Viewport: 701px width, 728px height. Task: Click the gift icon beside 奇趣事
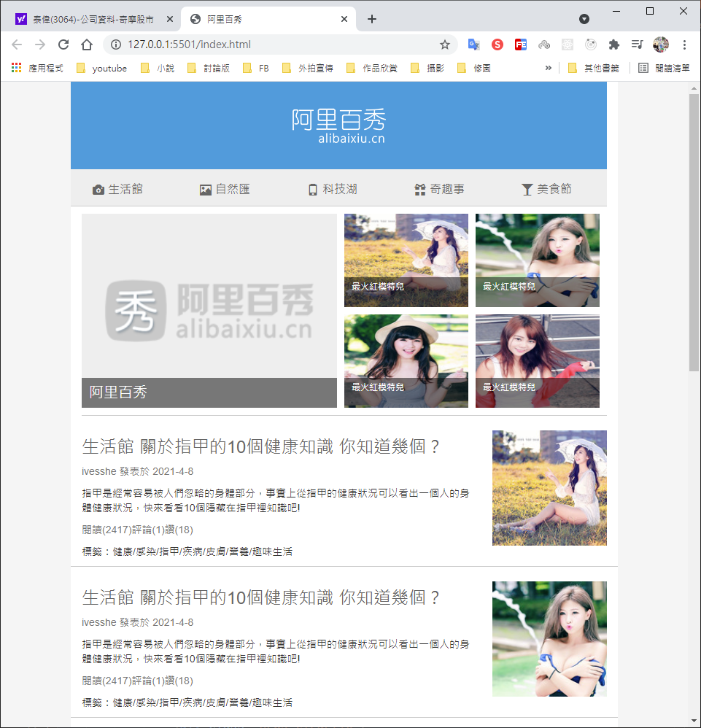coord(420,190)
